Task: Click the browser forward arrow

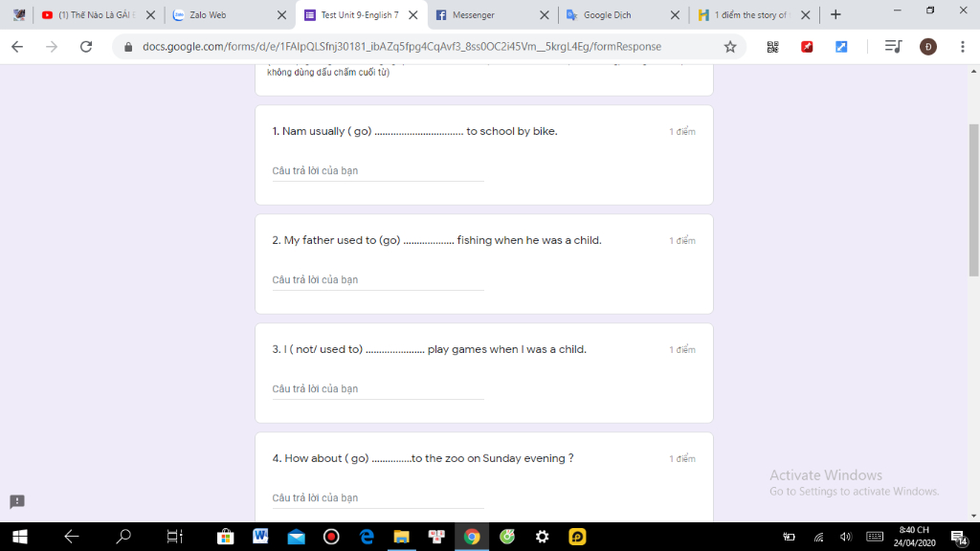Action: [52, 46]
